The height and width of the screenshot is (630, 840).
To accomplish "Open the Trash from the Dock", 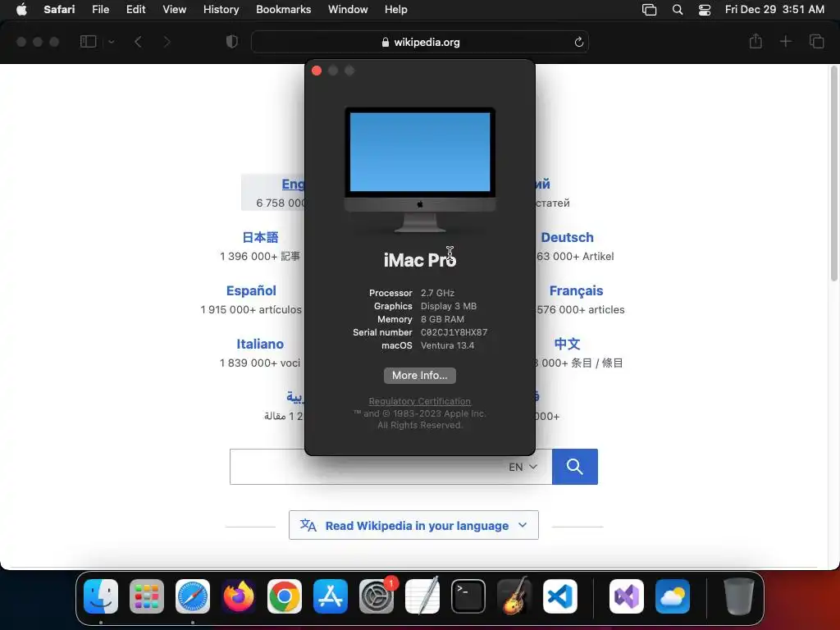I will click(739, 596).
